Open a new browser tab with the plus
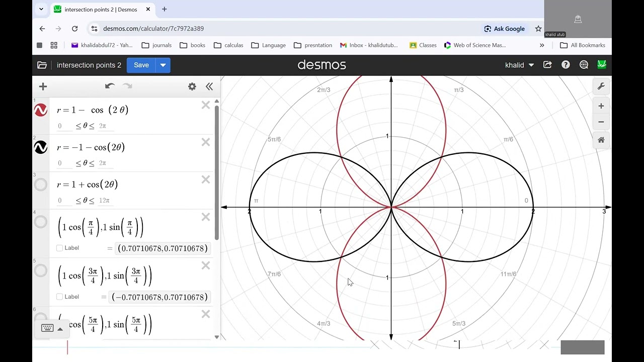Image resolution: width=644 pixels, height=362 pixels. point(164,9)
